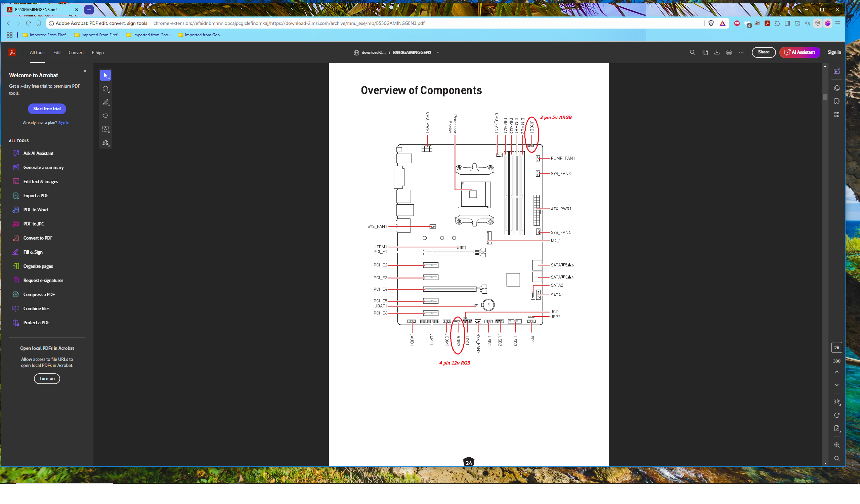860x504 pixels.
Task: Switch to the Convert tab
Action: pos(76,52)
